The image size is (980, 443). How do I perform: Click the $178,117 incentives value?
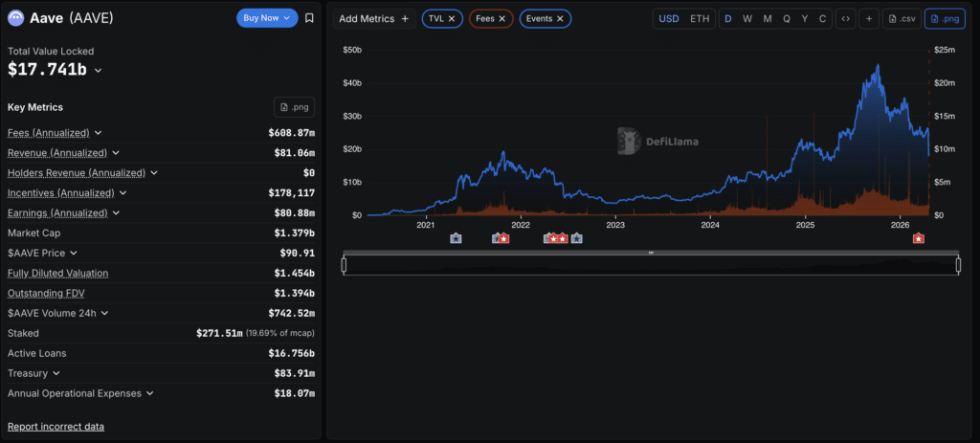point(292,193)
